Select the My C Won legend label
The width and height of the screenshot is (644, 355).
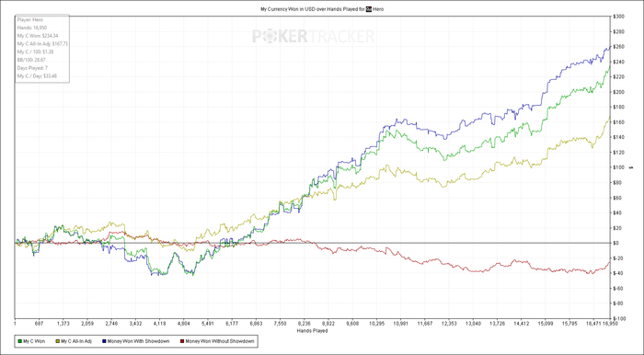[x=34, y=341]
